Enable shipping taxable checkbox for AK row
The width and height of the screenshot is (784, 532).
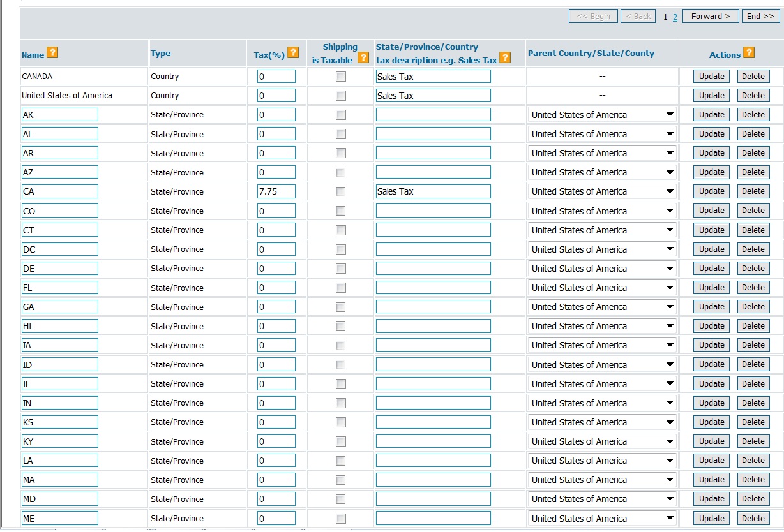(341, 115)
